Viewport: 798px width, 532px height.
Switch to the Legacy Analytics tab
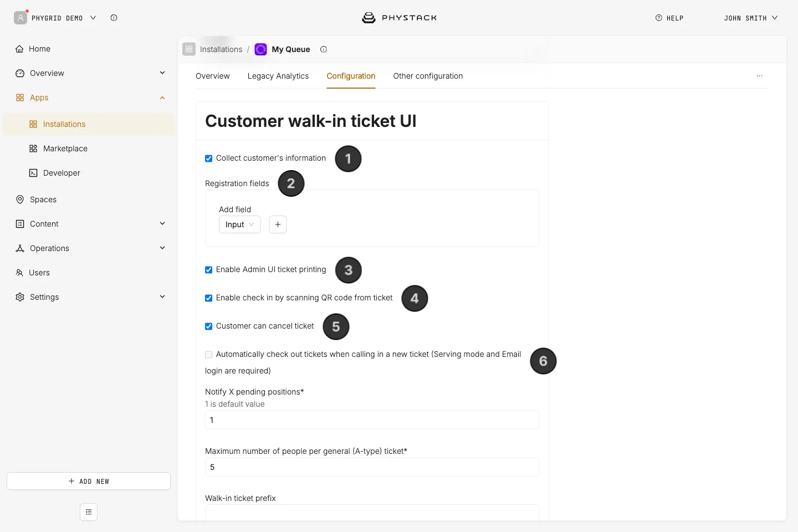point(278,76)
